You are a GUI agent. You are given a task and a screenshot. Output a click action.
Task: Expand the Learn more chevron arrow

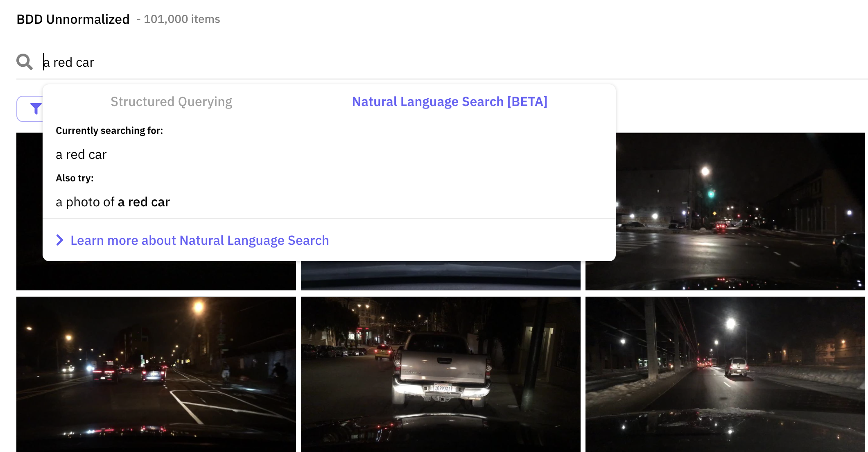point(60,240)
